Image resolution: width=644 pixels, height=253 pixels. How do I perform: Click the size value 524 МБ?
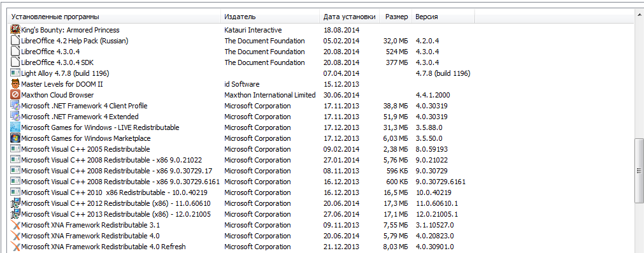pos(397,52)
